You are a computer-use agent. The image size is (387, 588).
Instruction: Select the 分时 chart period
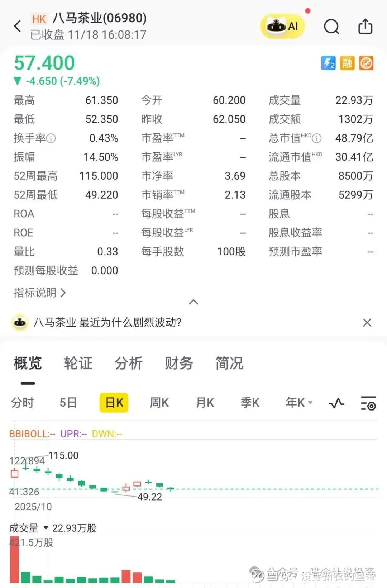pyautogui.click(x=23, y=403)
